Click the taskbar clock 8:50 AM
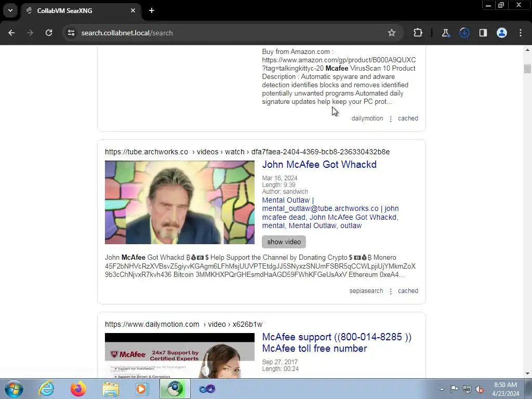The image size is (532, 399). [506, 389]
